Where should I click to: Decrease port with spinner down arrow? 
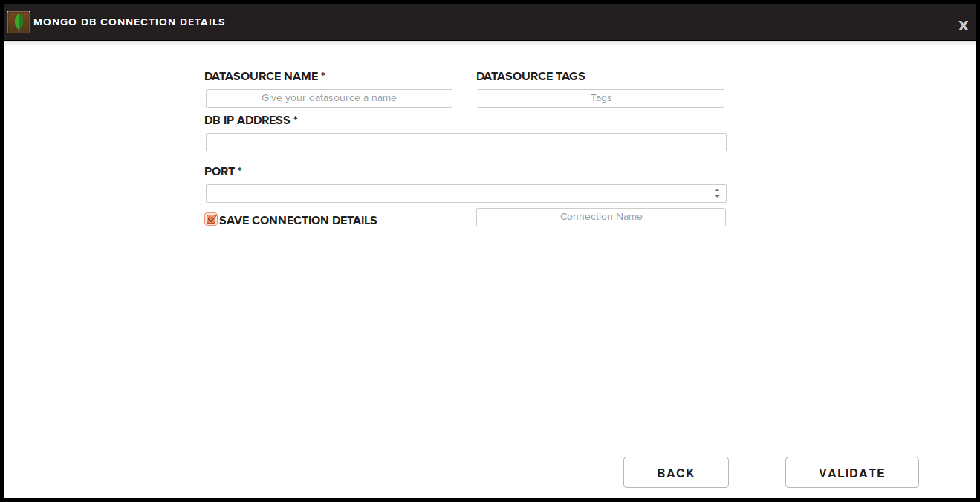click(x=717, y=197)
